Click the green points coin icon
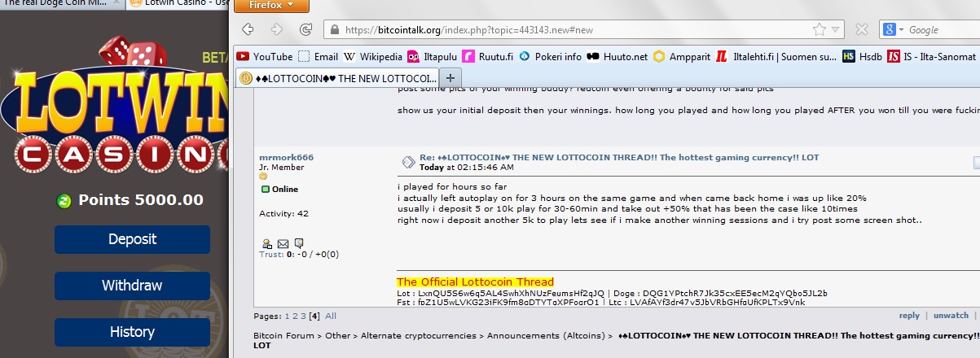 click(x=64, y=201)
